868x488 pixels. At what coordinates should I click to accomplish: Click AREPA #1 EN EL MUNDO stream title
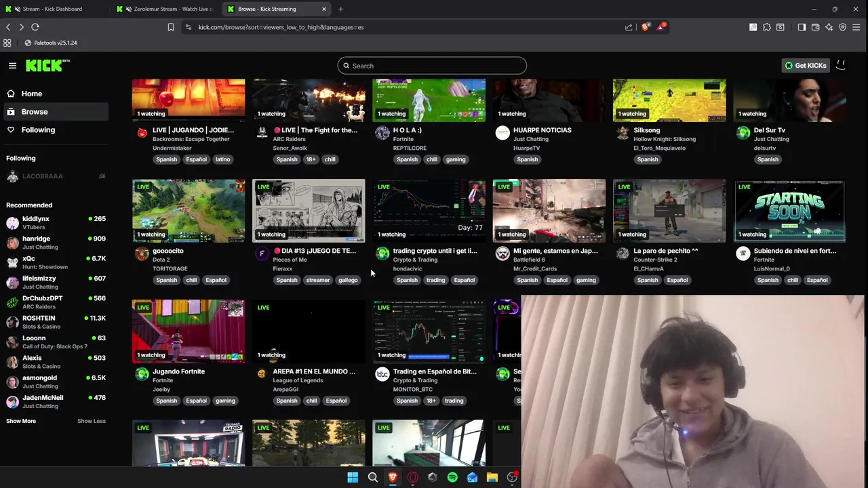click(314, 371)
